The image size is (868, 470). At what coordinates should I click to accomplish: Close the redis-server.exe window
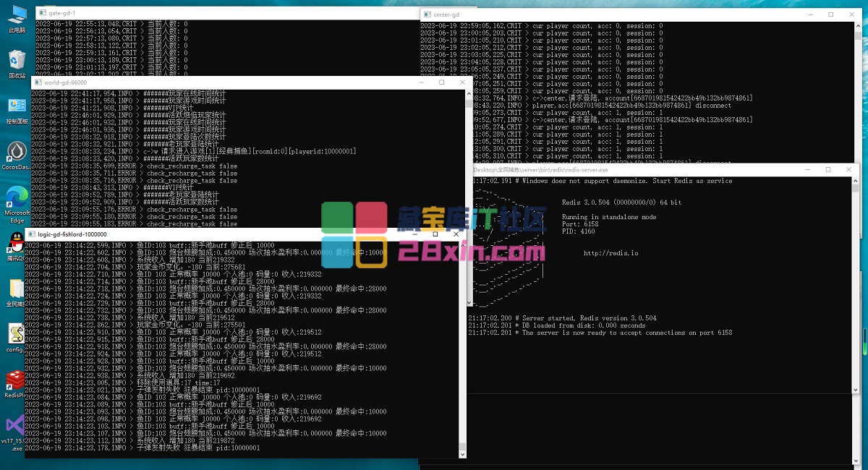pyautogui.click(x=848, y=169)
